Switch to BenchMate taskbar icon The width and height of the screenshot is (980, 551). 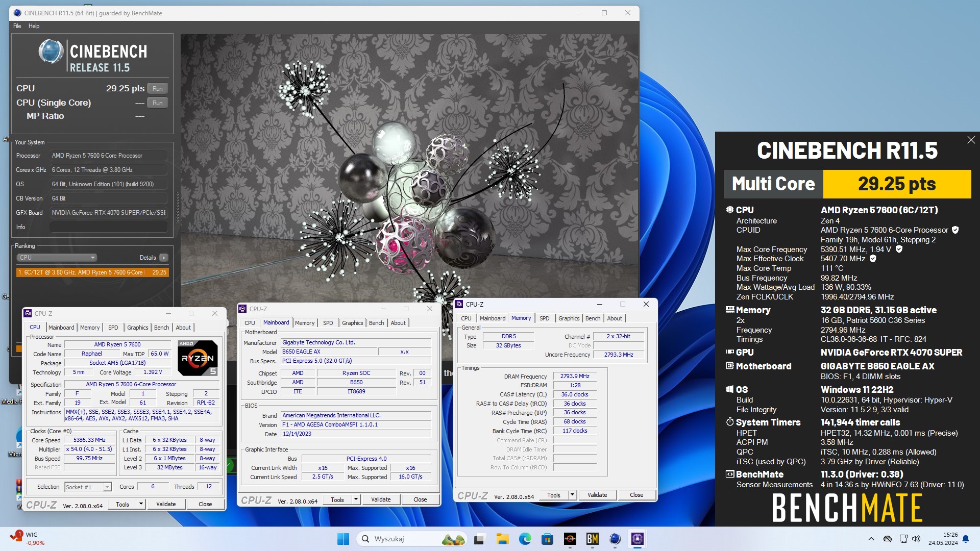coord(592,539)
